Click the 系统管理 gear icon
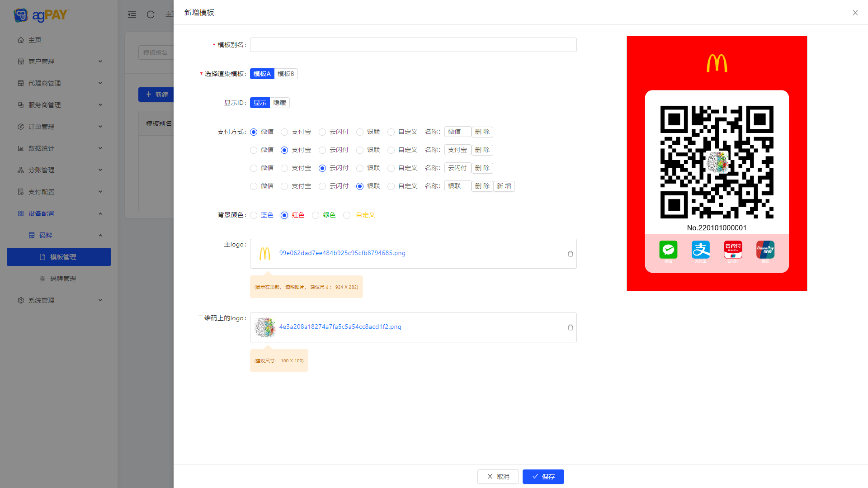868x488 pixels. tap(21, 300)
